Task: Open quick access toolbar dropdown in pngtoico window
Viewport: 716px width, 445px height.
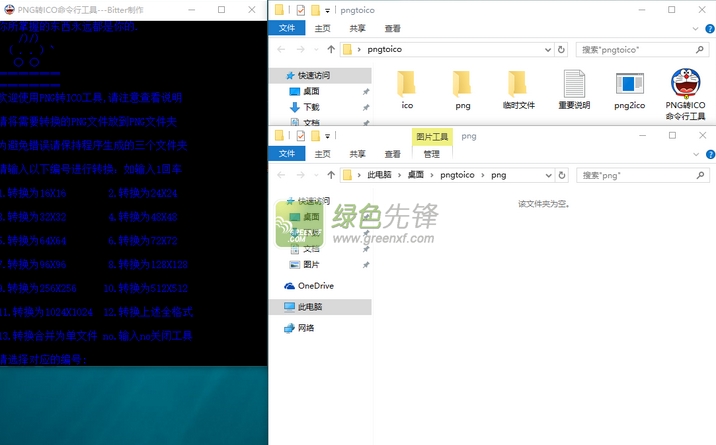Action: pos(327,10)
